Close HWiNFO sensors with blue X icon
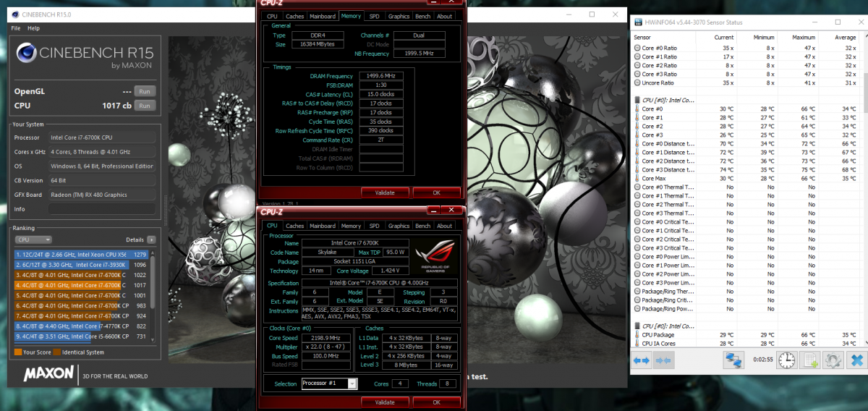Image resolution: width=868 pixels, height=411 pixels. (x=856, y=360)
